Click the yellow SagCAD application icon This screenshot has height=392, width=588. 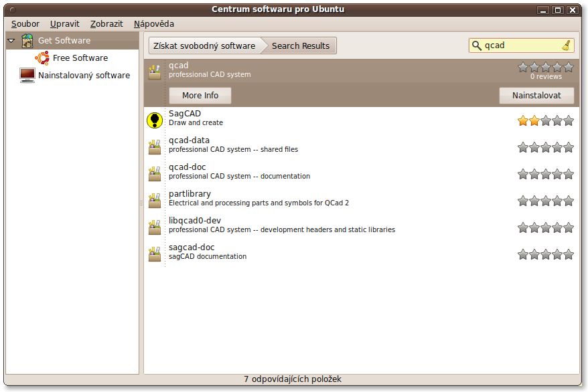coord(155,120)
